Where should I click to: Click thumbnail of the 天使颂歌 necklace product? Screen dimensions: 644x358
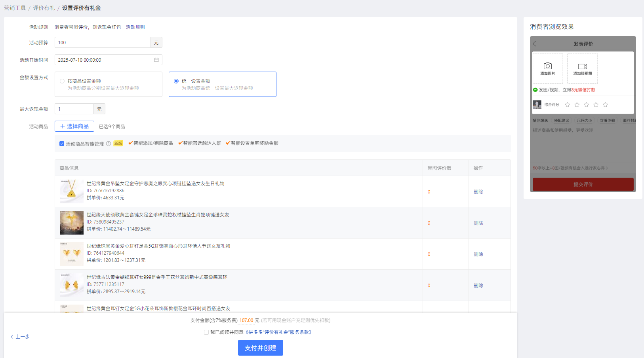[72, 223]
